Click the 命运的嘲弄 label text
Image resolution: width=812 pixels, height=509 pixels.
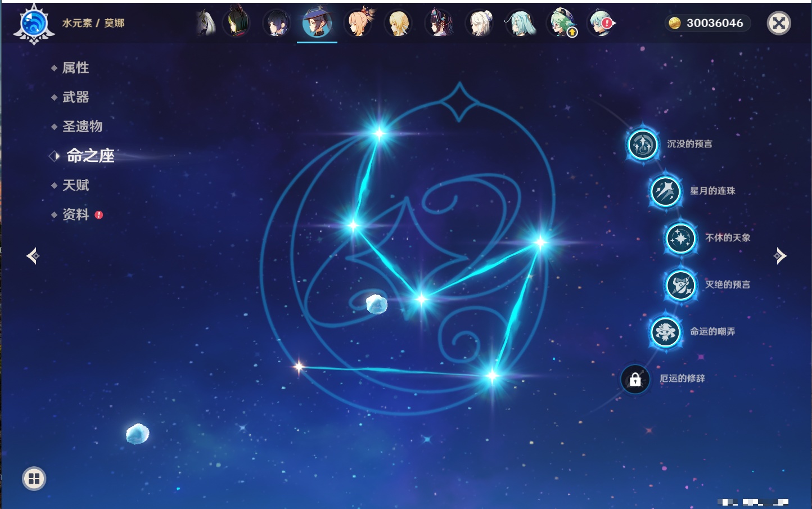pos(712,331)
